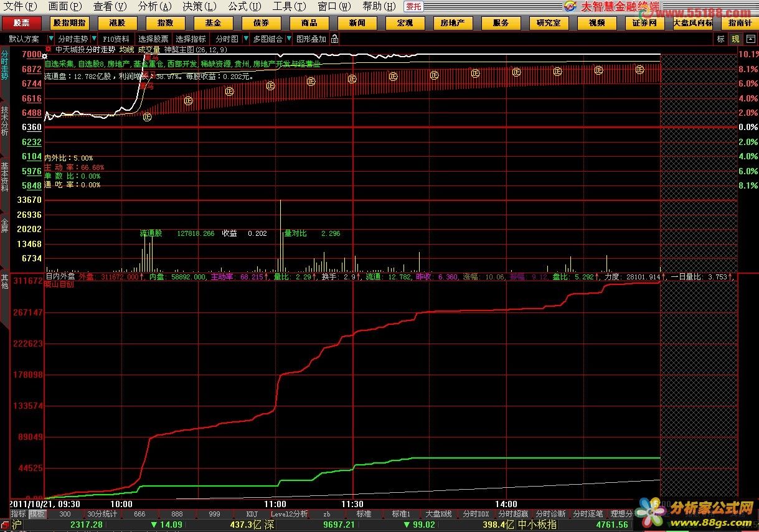Open the 指南针 section
Image resolution: width=759 pixels, height=532 pixels.
coord(740,22)
